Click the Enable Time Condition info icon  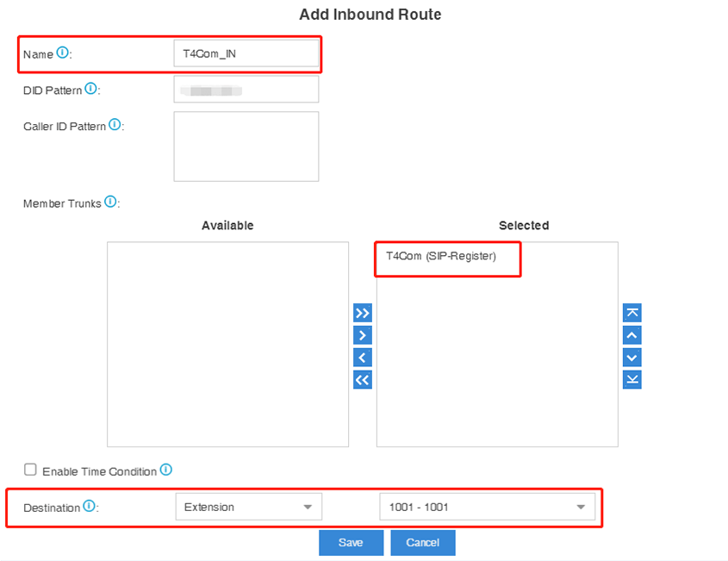pyautogui.click(x=166, y=470)
